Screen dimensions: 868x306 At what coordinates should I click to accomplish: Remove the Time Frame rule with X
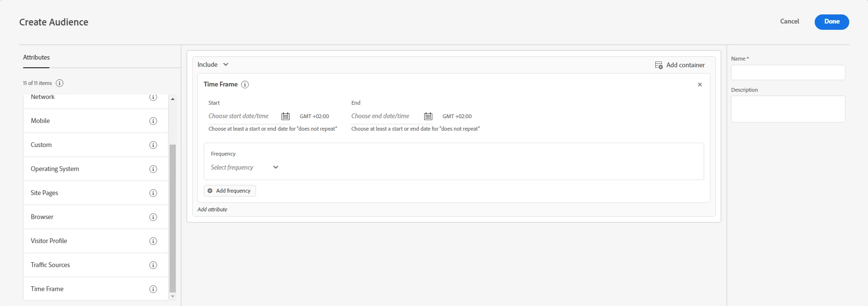pyautogui.click(x=700, y=85)
